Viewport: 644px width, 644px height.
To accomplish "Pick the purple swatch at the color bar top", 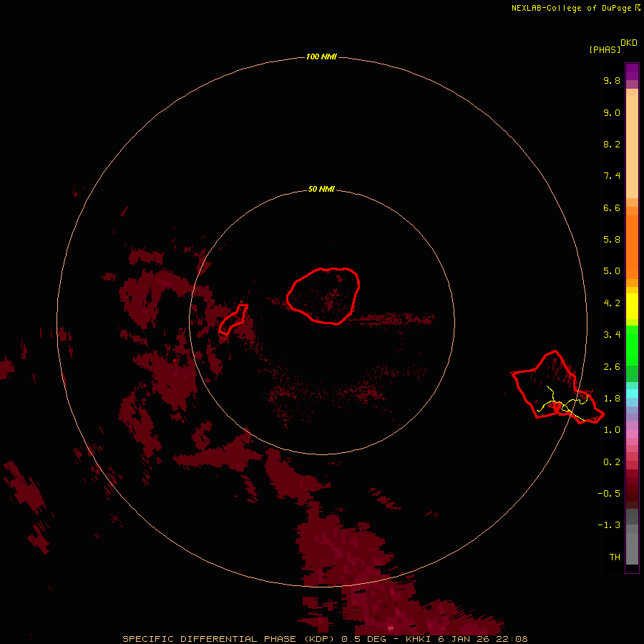I will tap(632, 72).
